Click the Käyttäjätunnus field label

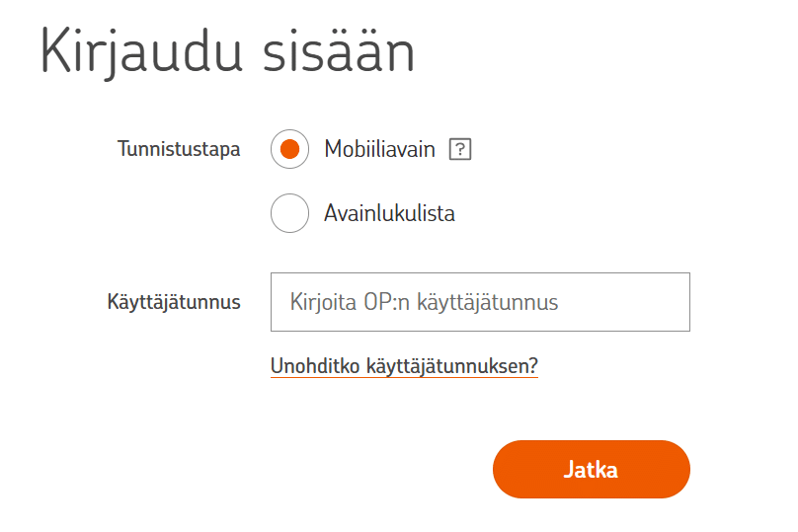tap(174, 302)
